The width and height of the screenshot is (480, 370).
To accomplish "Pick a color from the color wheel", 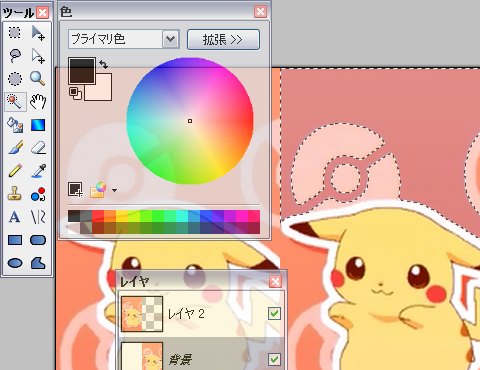I will tap(190, 121).
